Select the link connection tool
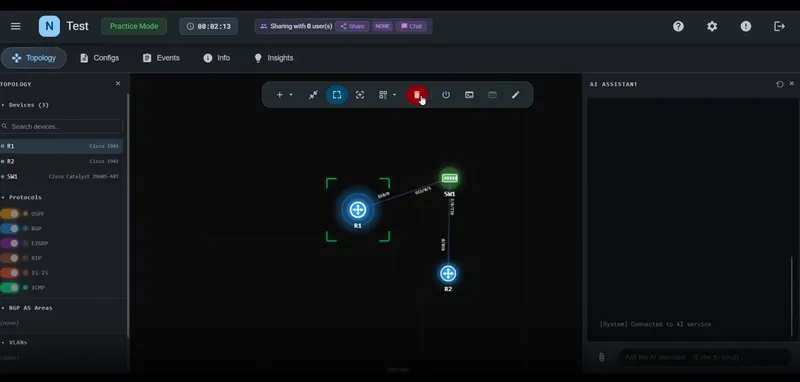Image resolution: width=800 pixels, height=382 pixels. point(313,95)
